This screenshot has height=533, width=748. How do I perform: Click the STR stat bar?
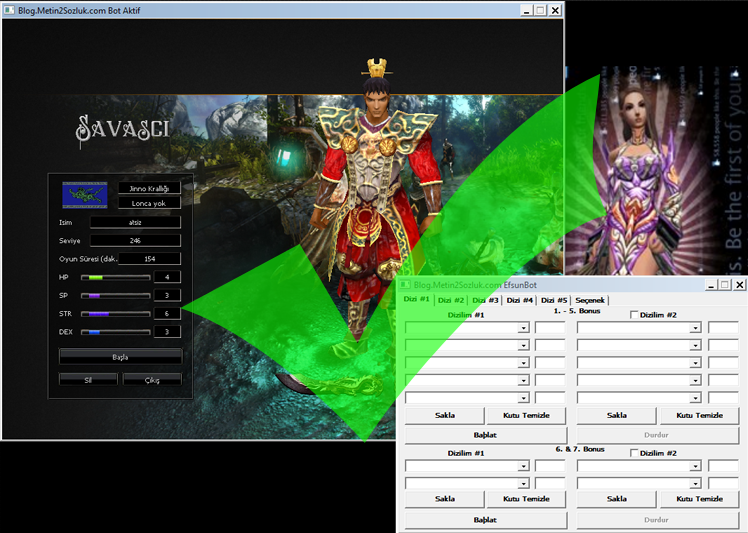116,314
